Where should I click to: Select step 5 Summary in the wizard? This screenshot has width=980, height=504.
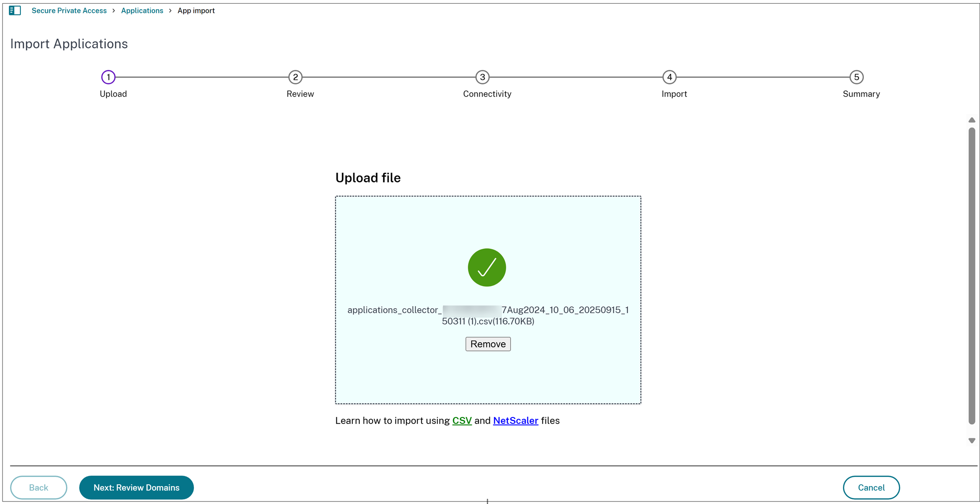[x=857, y=77]
